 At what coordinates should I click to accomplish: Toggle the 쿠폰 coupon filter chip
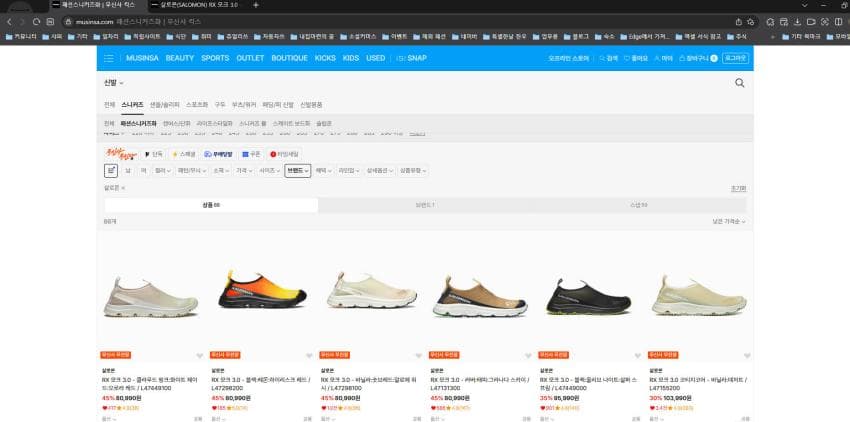click(x=251, y=154)
